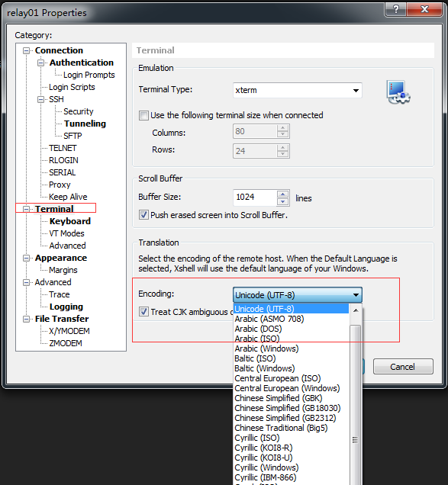Enable use following terminal size checkbox
448x485 pixels.
143,116
